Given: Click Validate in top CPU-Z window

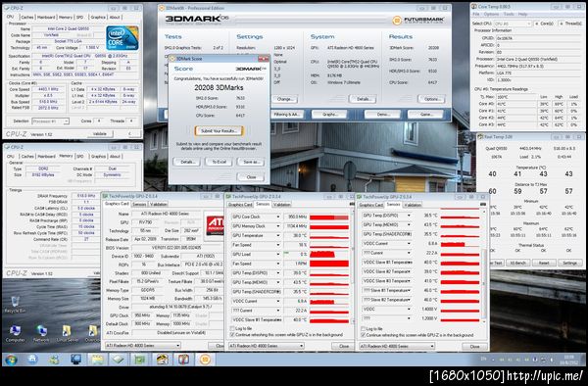Looking at the screenshot, I should (x=99, y=134).
